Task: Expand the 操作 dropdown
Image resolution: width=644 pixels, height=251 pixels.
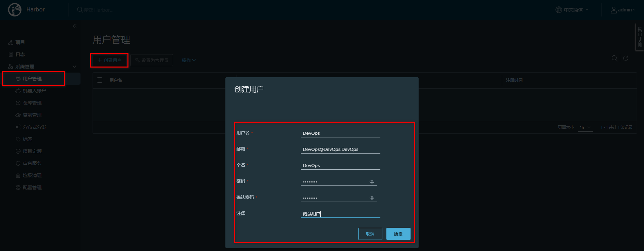Action: pos(189,60)
